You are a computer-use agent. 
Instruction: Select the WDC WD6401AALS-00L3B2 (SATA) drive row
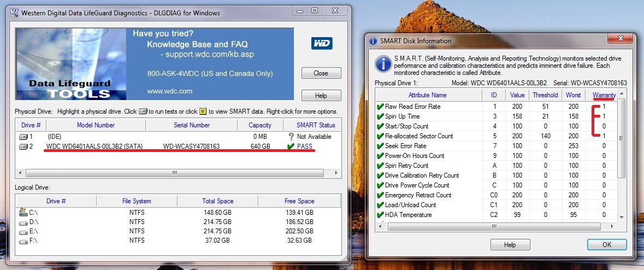click(178, 146)
